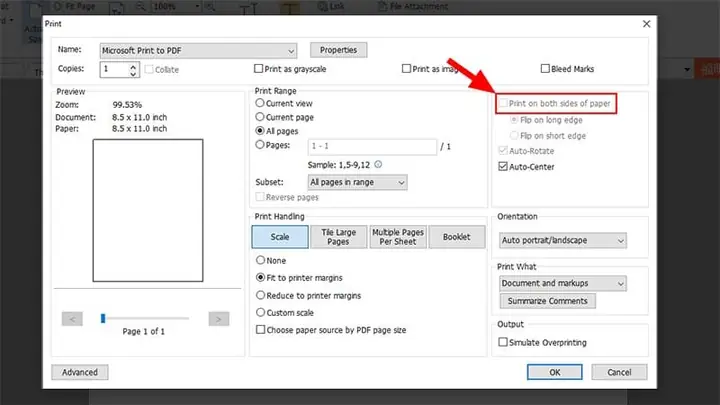Decrease copies with the down stepper arrow
The width and height of the screenshot is (720, 405).
(133, 73)
